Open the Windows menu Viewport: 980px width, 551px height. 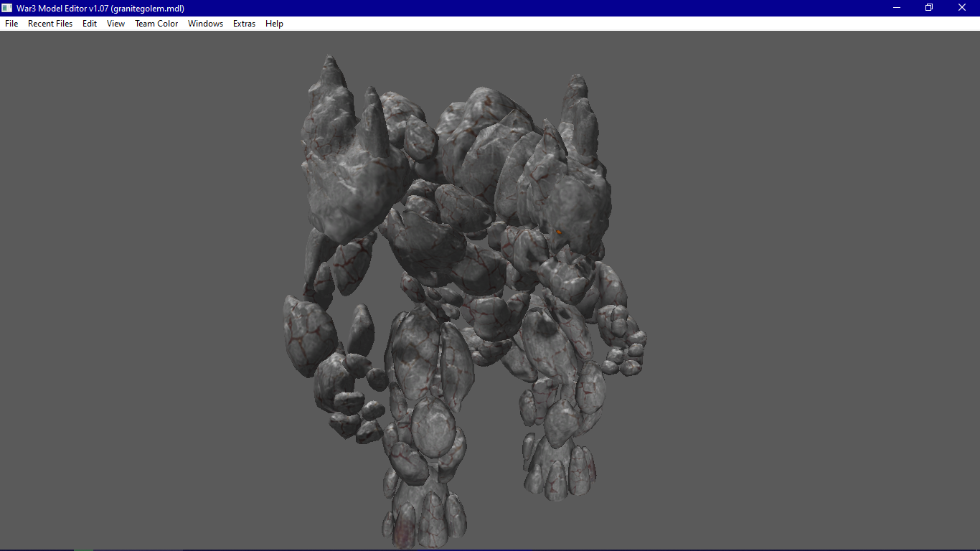pyautogui.click(x=205, y=24)
